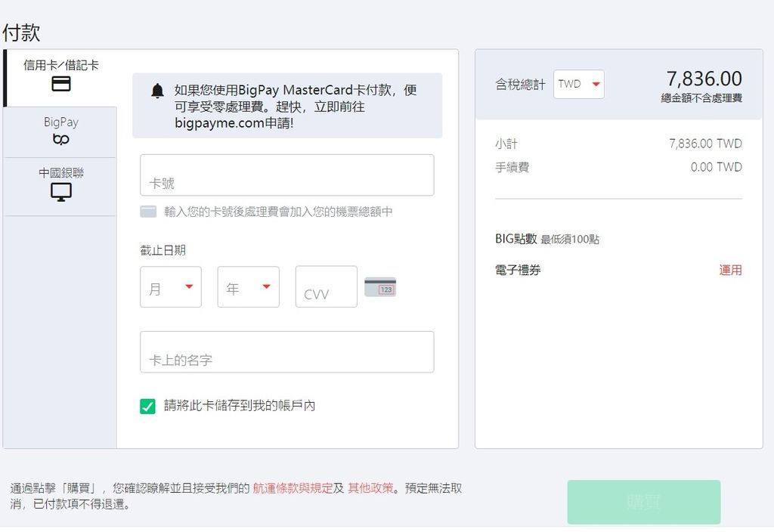The width and height of the screenshot is (774, 532).
Task: Click the 適用 link for e-voucher
Action: 730,270
